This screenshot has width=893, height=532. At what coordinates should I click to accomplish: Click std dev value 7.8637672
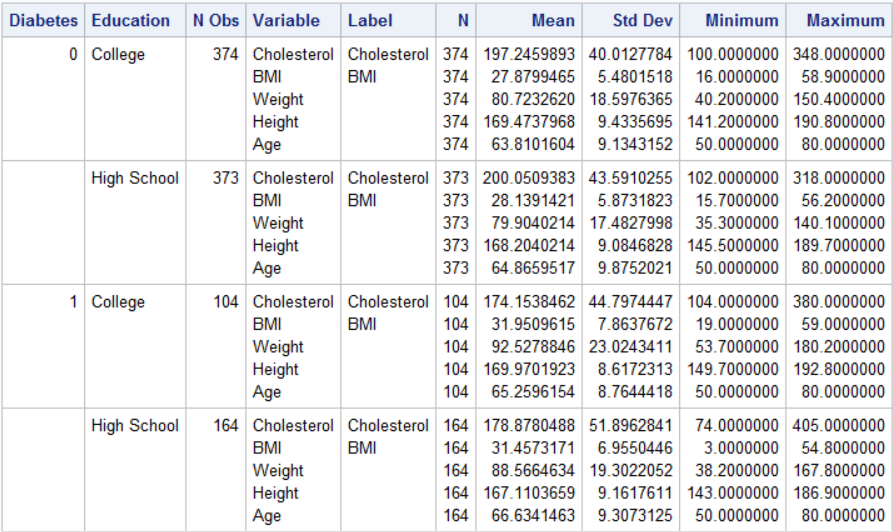point(635,324)
